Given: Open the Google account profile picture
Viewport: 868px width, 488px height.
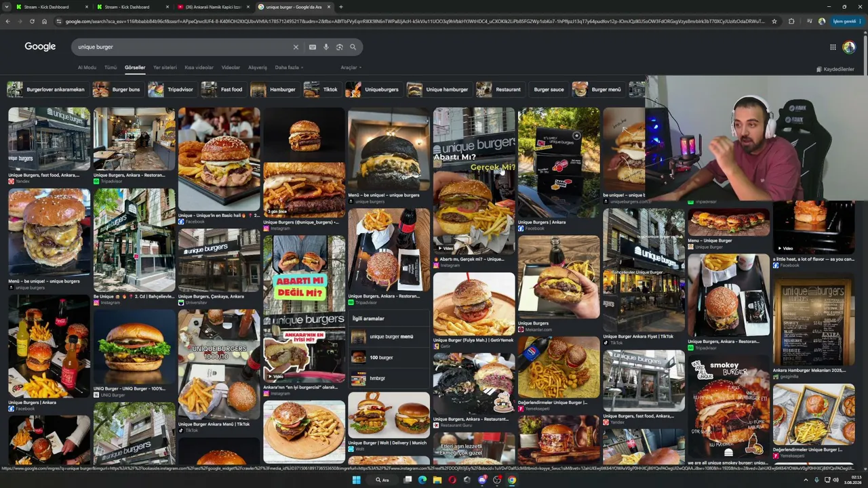Looking at the screenshot, I should pyautogui.click(x=849, y=47).
